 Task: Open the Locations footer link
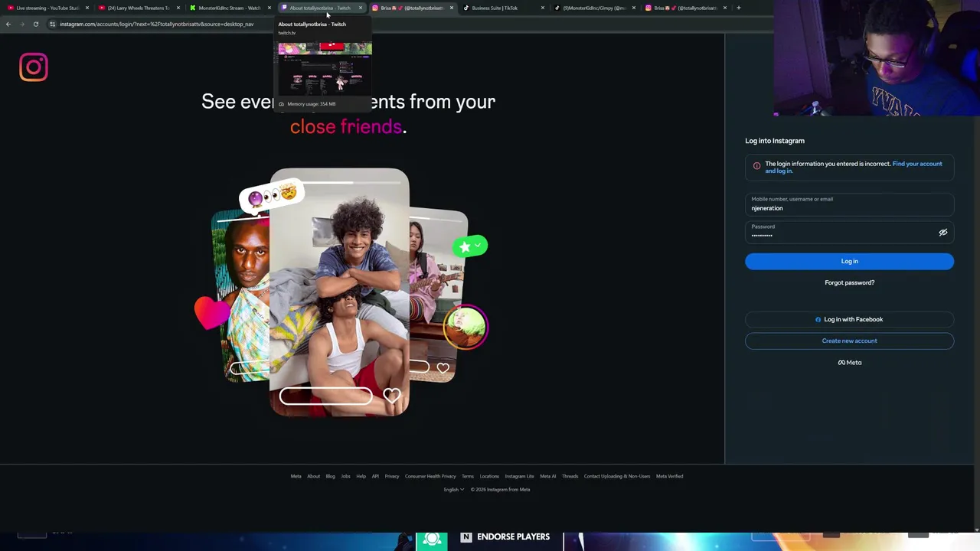(x=489, y=476)
